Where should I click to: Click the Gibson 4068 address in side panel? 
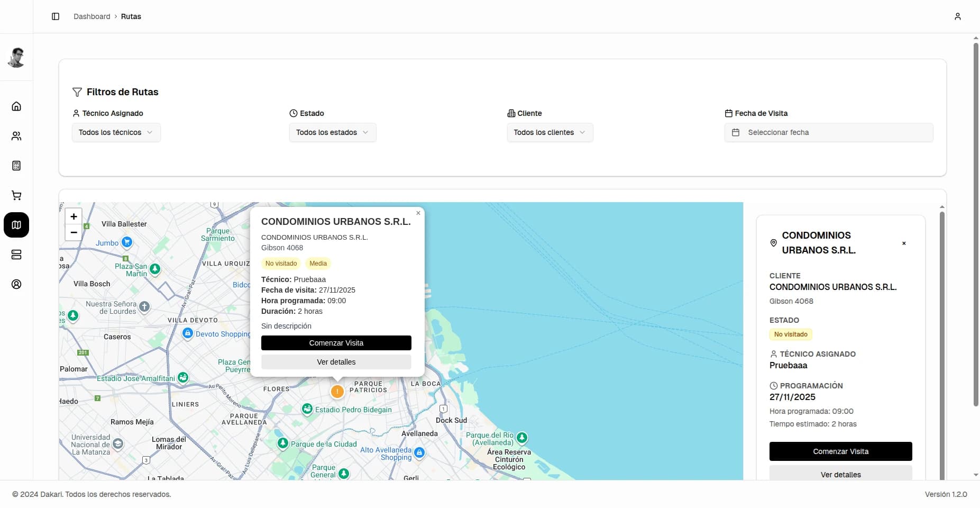click(791, 301)
